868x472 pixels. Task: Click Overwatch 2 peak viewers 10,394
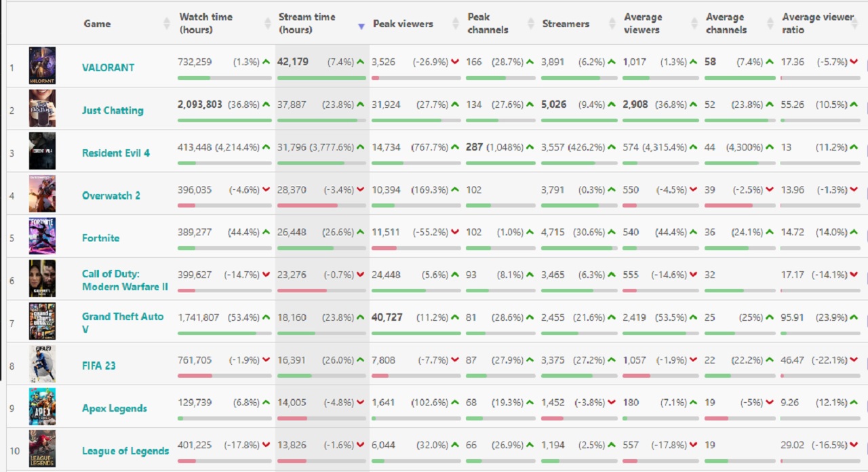pos(387,190)
